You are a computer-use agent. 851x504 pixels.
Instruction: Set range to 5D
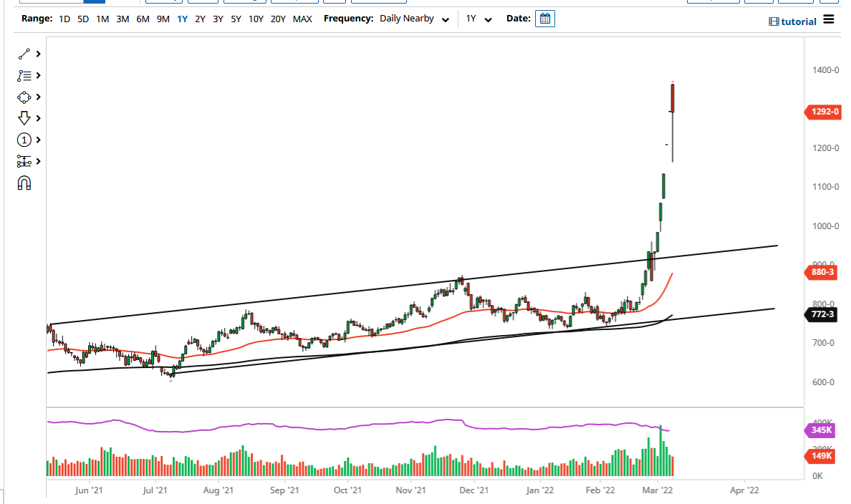(x=83, y=19)
